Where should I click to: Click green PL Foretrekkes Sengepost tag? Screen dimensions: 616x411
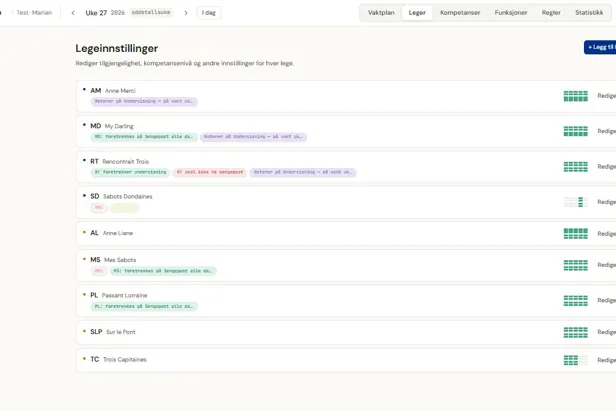point(144,306)
